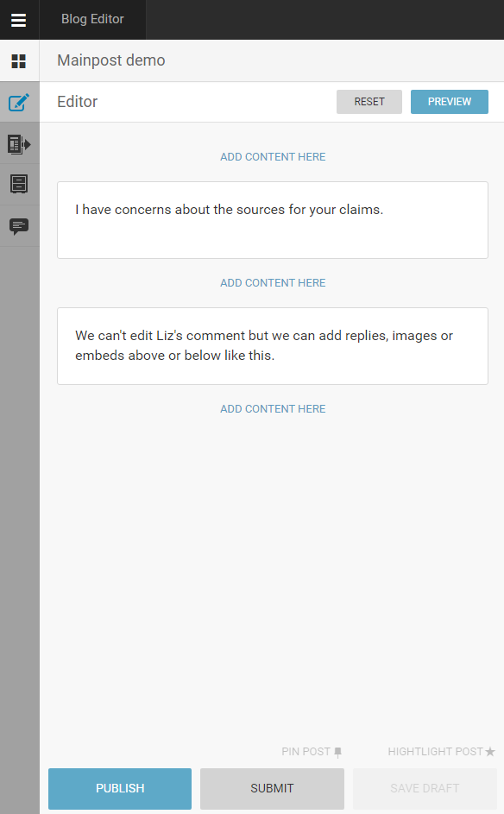The height and width of the screenshot is (814, 504).
Task: Reset the editor content
Action: coord(369,102)
